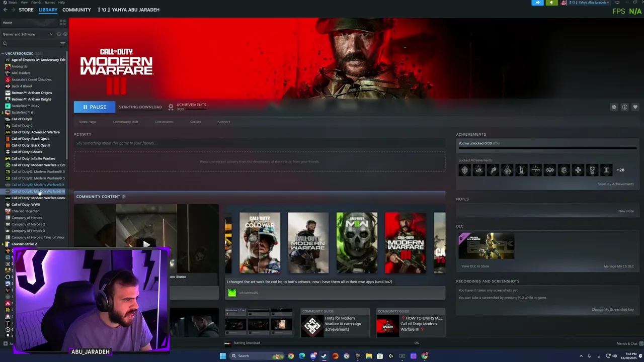Open the Support link
Image resolution: width=644 pixels, height=362 pixels.
(224, 122)
